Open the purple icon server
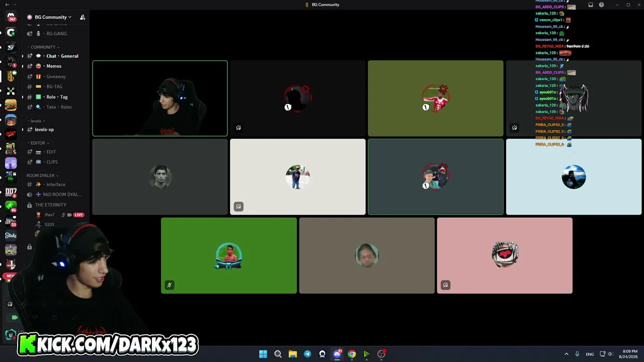This screenshot has height=362, width=644. [11, 163]
